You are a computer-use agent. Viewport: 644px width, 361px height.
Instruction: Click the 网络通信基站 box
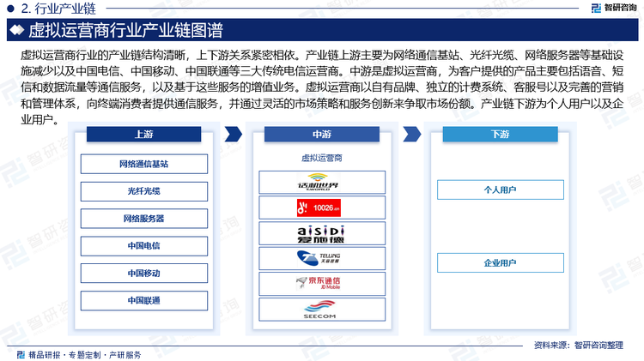143,164
